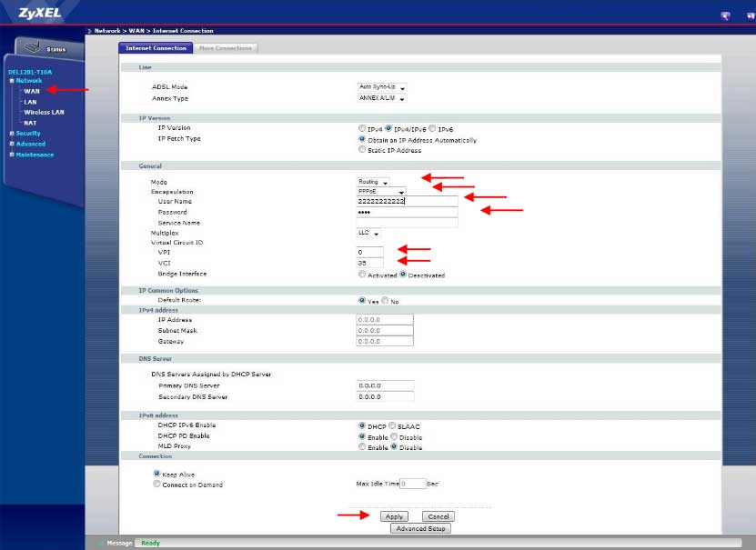This screenshot has width=756, height=550.
Task: Click the Advanced Setup button
Action: point(419,527)
